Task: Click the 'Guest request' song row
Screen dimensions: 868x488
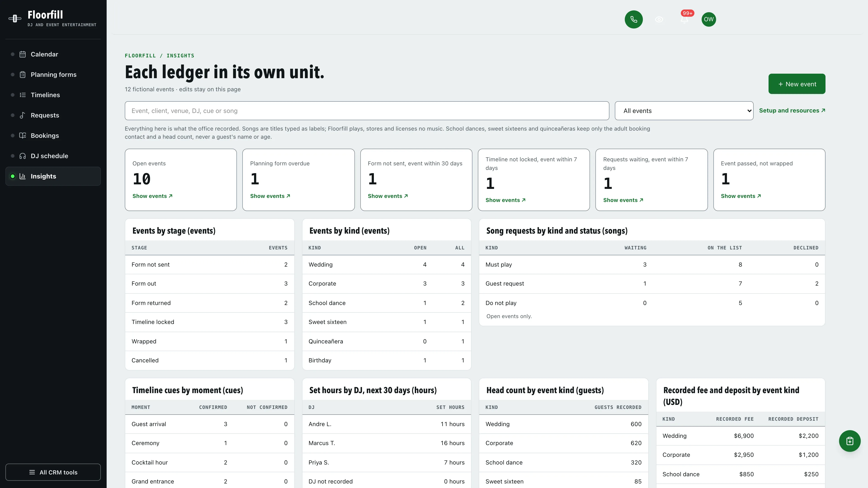Action: pos(652,284)
